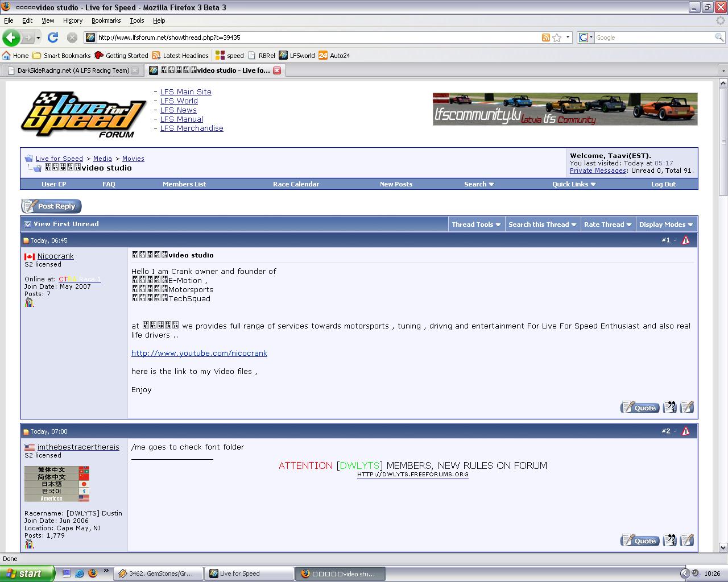The width and height of the screenshot is (728, 582).
Task: Click the post status icon beside 'Today, 07:00'
Action: coord(26,432)
